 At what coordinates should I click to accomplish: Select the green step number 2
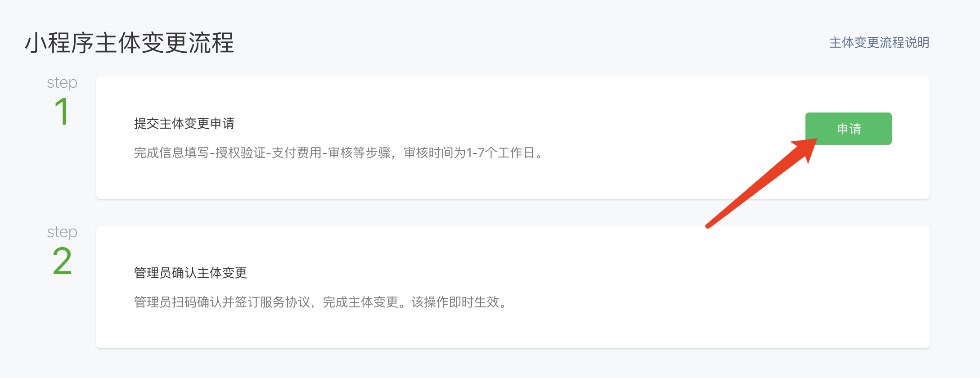point(62,261)
